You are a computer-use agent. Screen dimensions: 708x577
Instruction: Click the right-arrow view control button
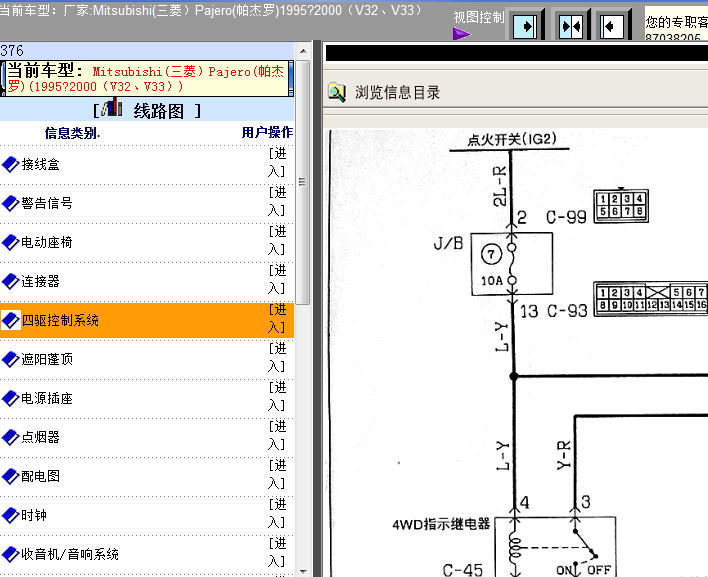pos(525,26)
